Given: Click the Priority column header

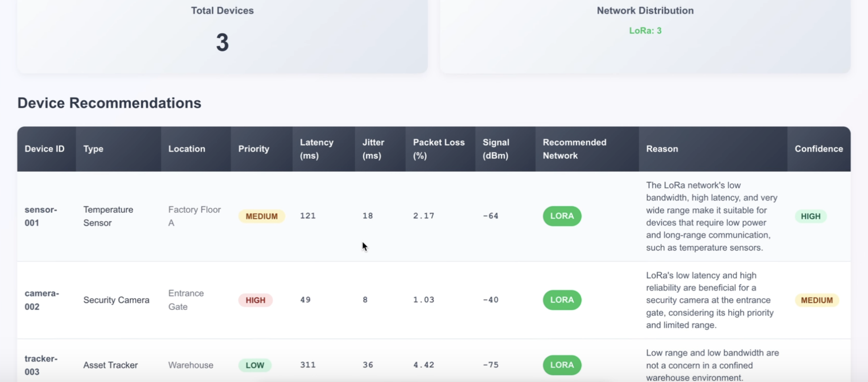Looking at the screenshot, I should tap(253, 149).
